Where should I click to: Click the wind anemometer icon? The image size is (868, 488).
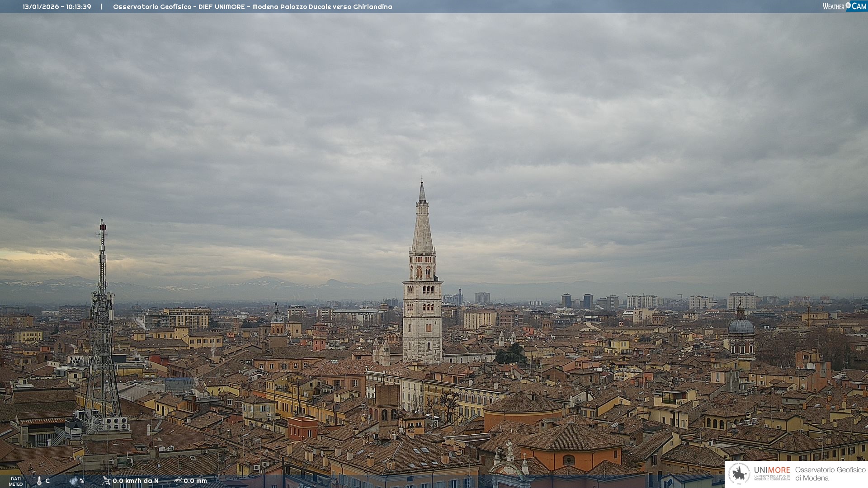tap(106, 481)
